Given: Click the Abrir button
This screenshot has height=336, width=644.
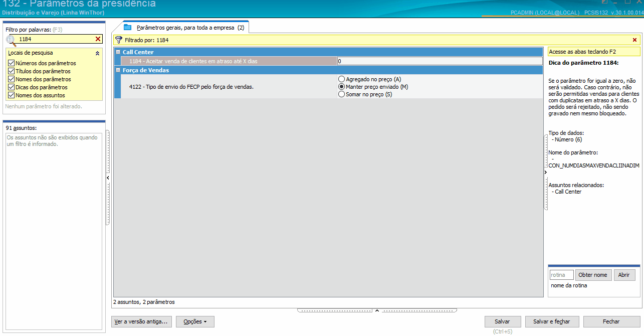Looking at the screenshot, I should click(624, 275).
